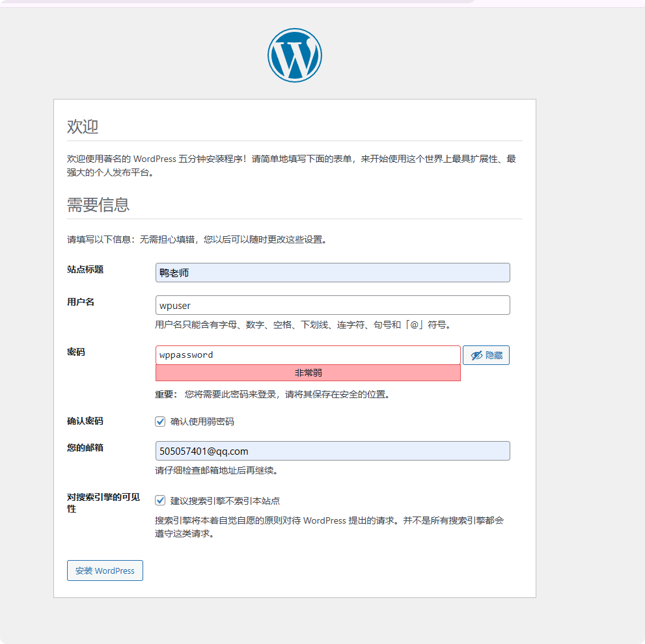This screenshot has height=644, width=645.
Task: Click the 需要信息 heading
Action: (x=98, y=204)
